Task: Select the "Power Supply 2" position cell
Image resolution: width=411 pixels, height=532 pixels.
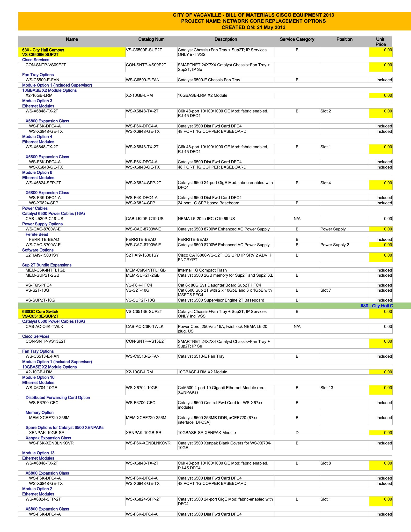Action: [x=344, y=245]
